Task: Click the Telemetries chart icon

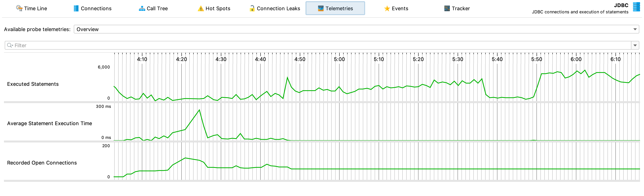Action: pyautogui.click(x=320, y=8)
